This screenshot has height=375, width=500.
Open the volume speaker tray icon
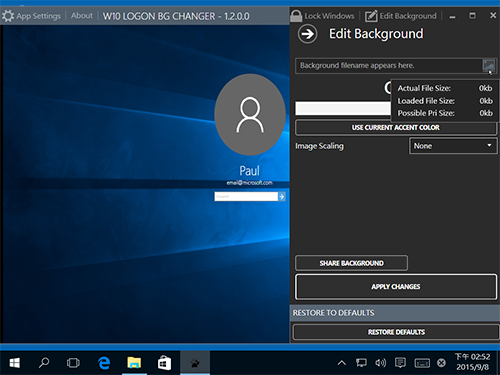tap(380, 363)
